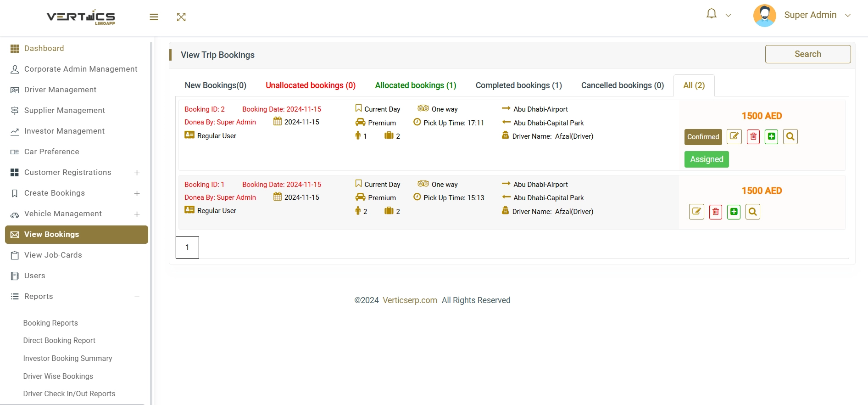Screen dimensions: 868x405
Task: Click the trash icon for Booking ID 1
Action: coord(715,212)
